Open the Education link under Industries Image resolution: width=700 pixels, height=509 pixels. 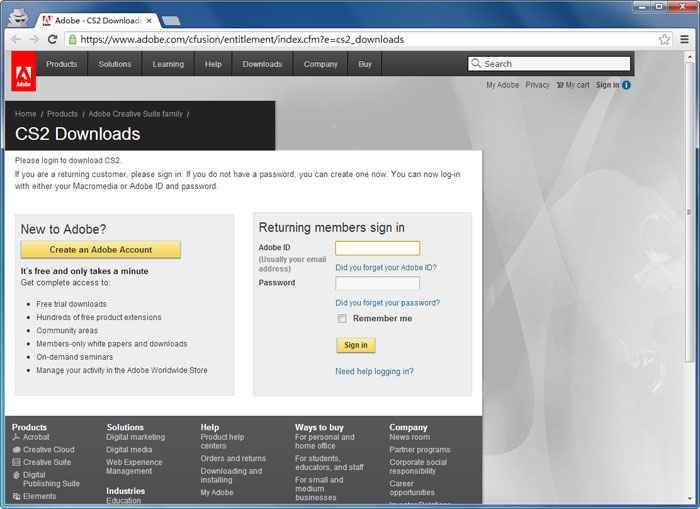tap(124, 501)
